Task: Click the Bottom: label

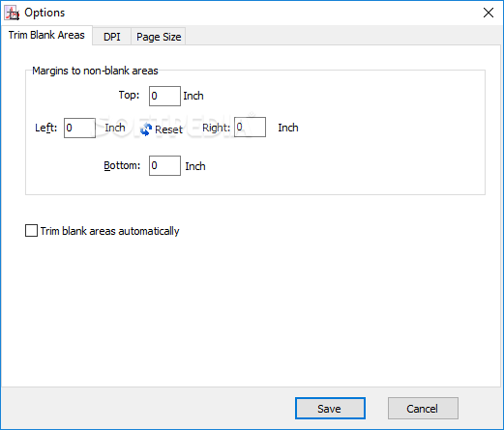Action: 122,165
